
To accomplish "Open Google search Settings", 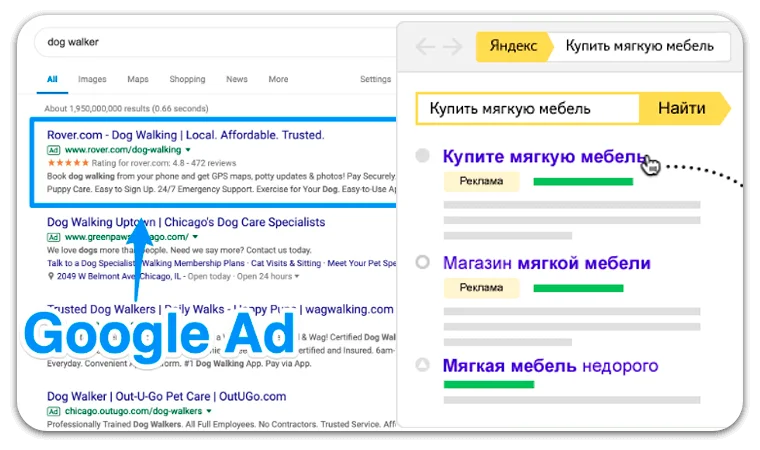I will pos(375,79).
